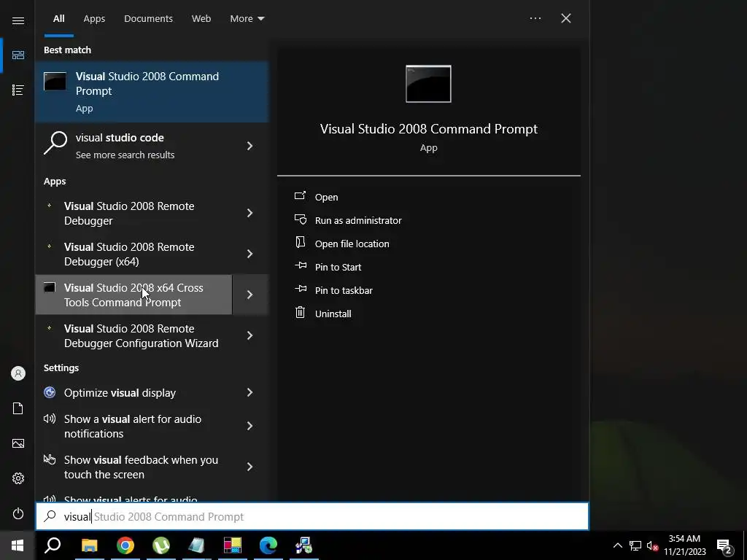Switch to the Web search tab

pos(201,18)
